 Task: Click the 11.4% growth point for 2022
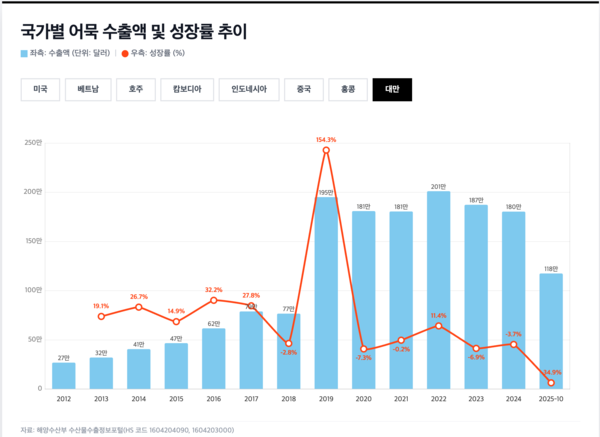click(438, 326)
